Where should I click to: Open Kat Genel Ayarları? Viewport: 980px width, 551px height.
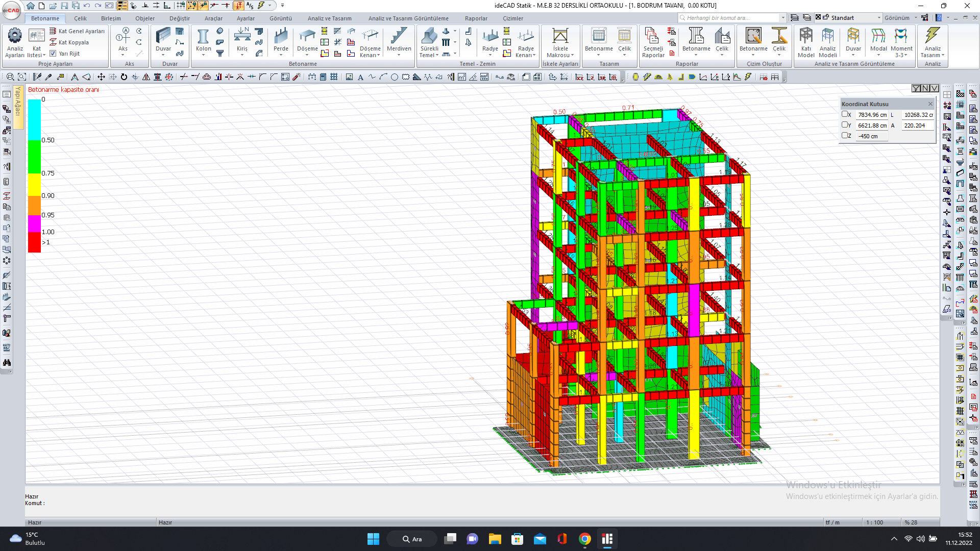click(77, 31)
